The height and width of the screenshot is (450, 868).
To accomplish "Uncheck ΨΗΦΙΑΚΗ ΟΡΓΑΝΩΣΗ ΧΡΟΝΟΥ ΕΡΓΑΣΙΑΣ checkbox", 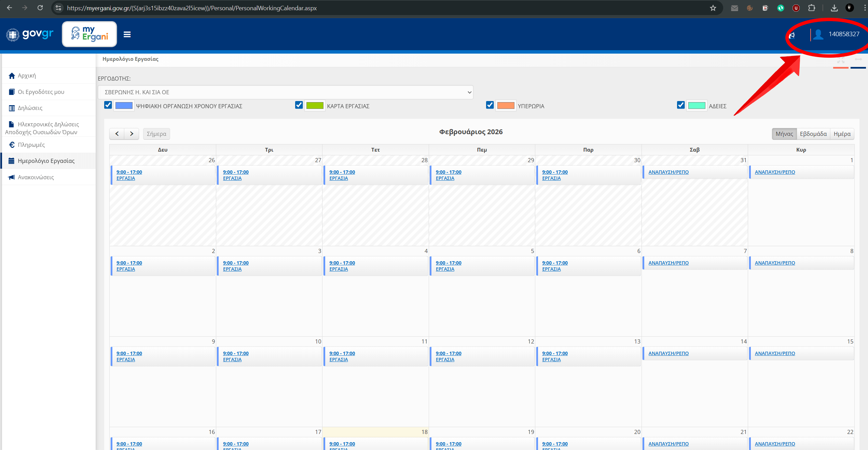I will tap(108, 105).
